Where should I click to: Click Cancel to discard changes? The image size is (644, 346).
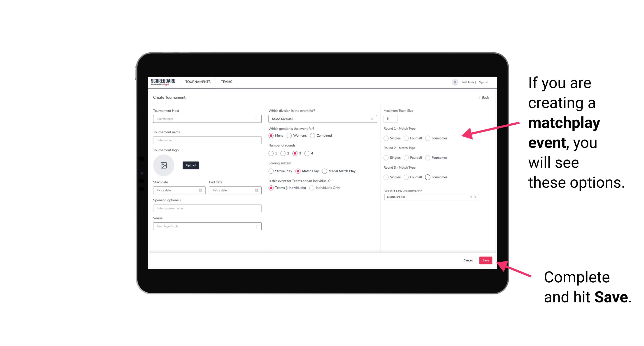pyautogui.click(x=468, y=260)
